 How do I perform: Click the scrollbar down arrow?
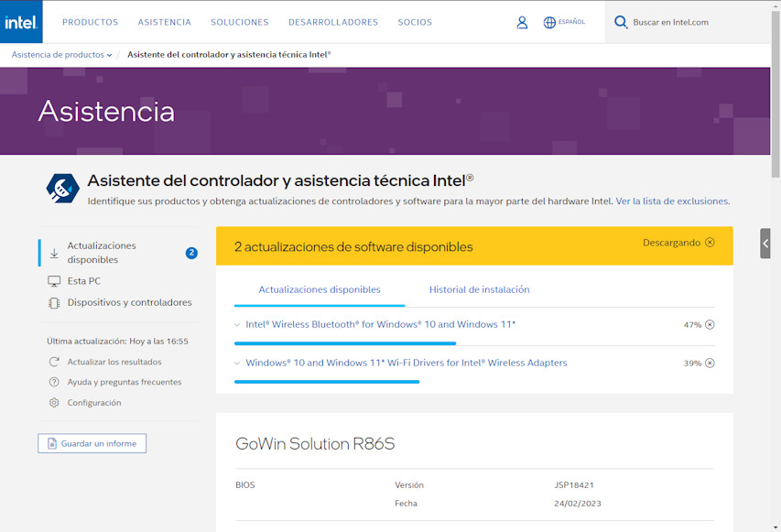point(776,527)
